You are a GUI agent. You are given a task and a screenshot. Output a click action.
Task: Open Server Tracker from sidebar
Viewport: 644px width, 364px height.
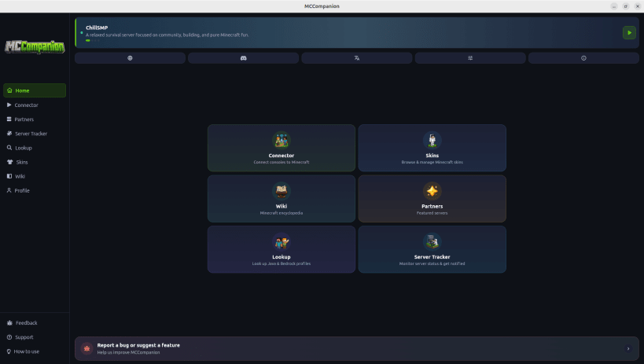point(35,134)
